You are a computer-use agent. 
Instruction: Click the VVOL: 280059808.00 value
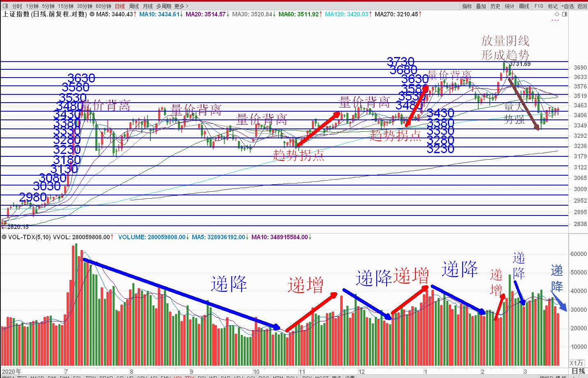[83, 237]
